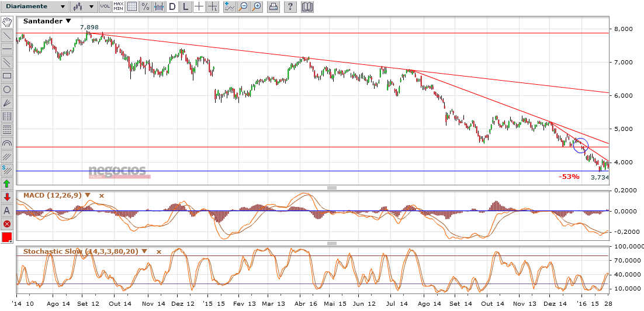Toggle the chart grid lines

point(132,7)
